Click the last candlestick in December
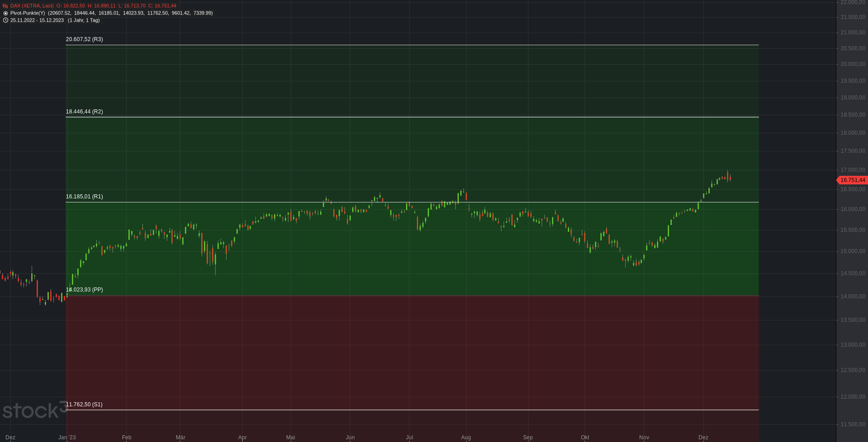The image size is (868, 442). [730, 178]
